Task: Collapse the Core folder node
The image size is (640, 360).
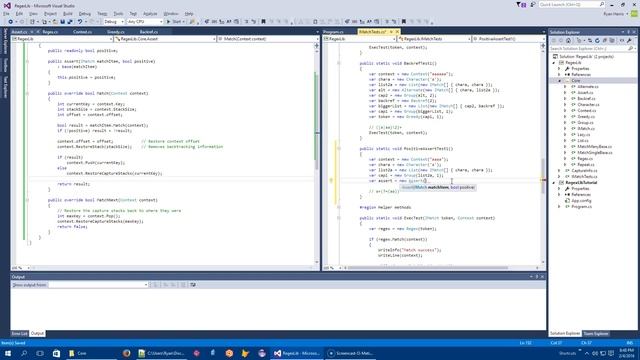Action: coord(560,81)
